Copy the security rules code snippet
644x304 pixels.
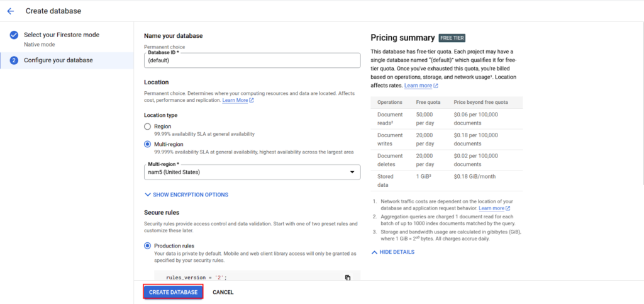coord(348,278)
